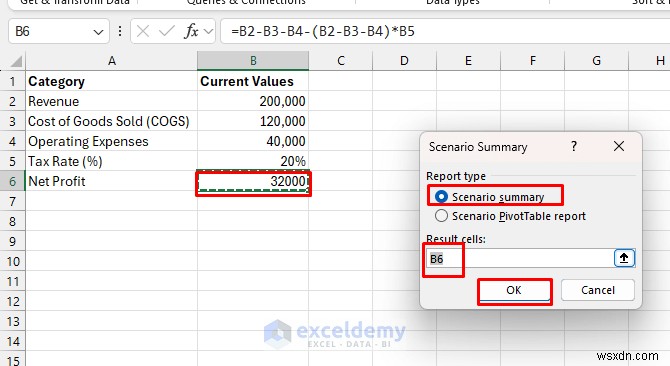Close the Scenario Summary dialog
The height and width of the screenshot is (366, 670).
tap(619, 146)
